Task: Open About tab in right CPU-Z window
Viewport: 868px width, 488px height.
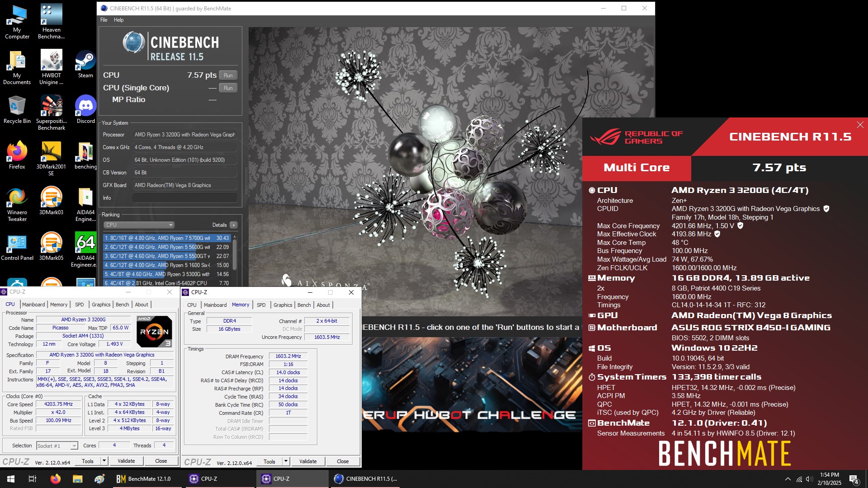Action: click(323, 305)
